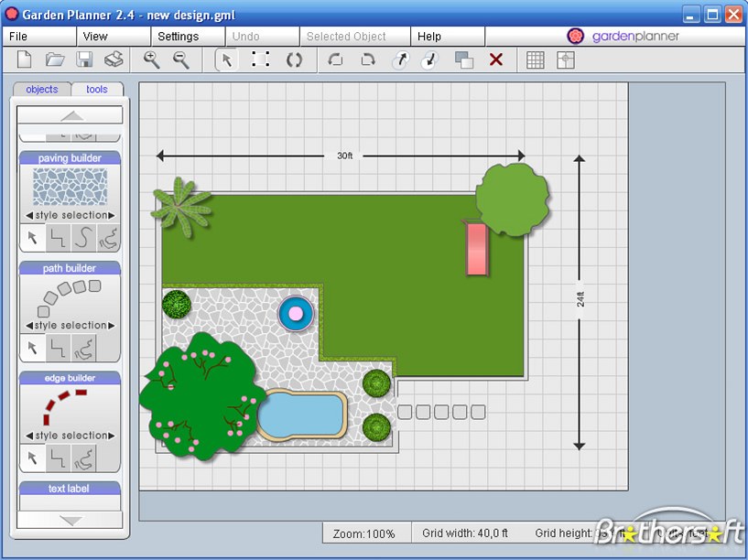Select the curved S paving draw tool
This screenshot has width=748, height=560.
[83, 237]
